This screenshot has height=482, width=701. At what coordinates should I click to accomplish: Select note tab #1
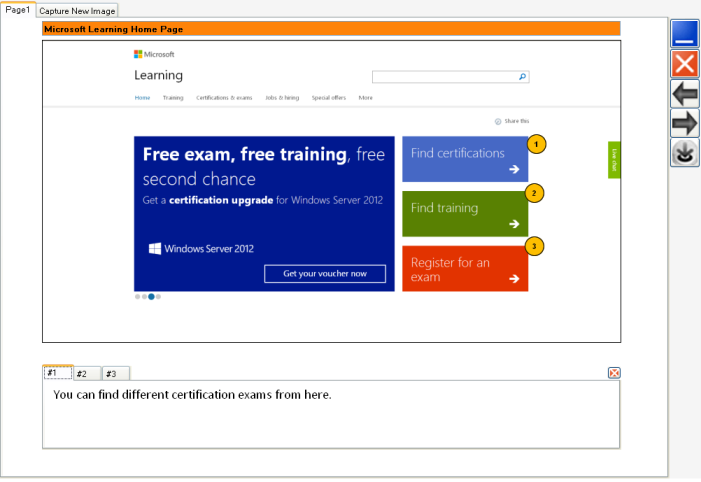(58, 372)
